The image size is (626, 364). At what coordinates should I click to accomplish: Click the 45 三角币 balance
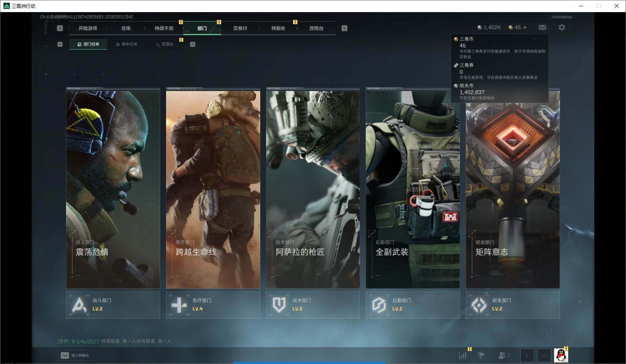click(x=515, y=27)
